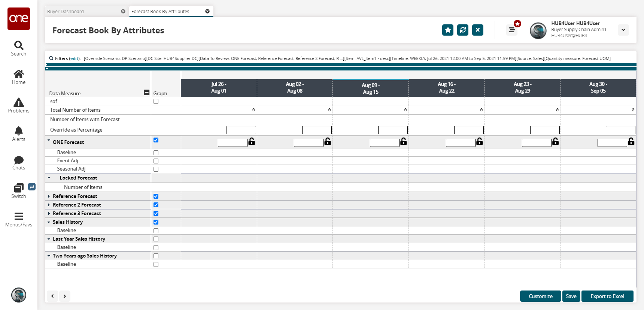Open the Search icon in sidebar

tap(19, 45)
